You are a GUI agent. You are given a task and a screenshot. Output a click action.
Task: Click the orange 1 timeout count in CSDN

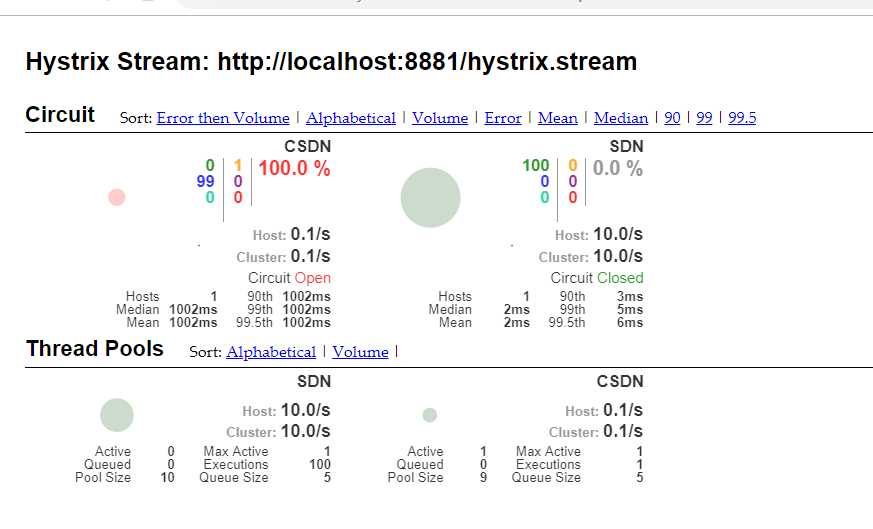point(238,165)
